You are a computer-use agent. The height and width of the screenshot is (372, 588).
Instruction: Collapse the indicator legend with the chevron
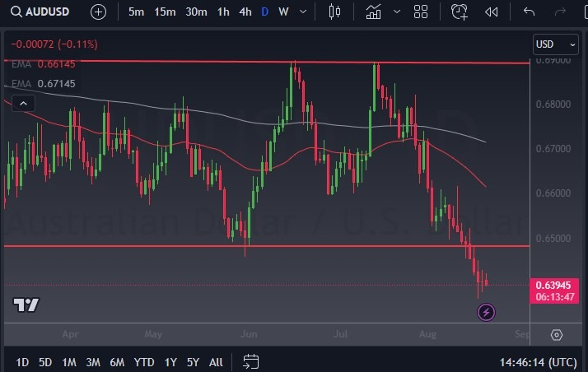pyautogui.click(x=23, y=103)
